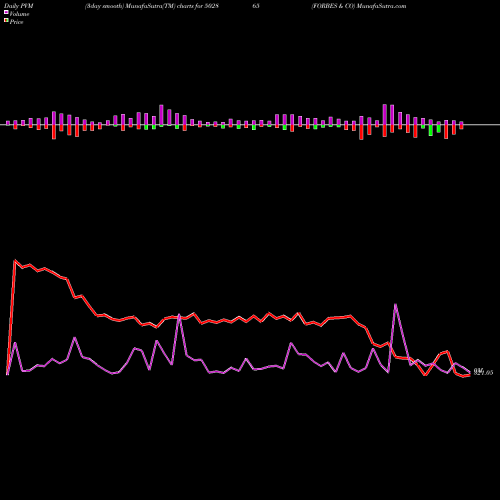This screenshot has width=500, height=500.
Task: Click the Daily PVM title text
Action: pos(20,6)
